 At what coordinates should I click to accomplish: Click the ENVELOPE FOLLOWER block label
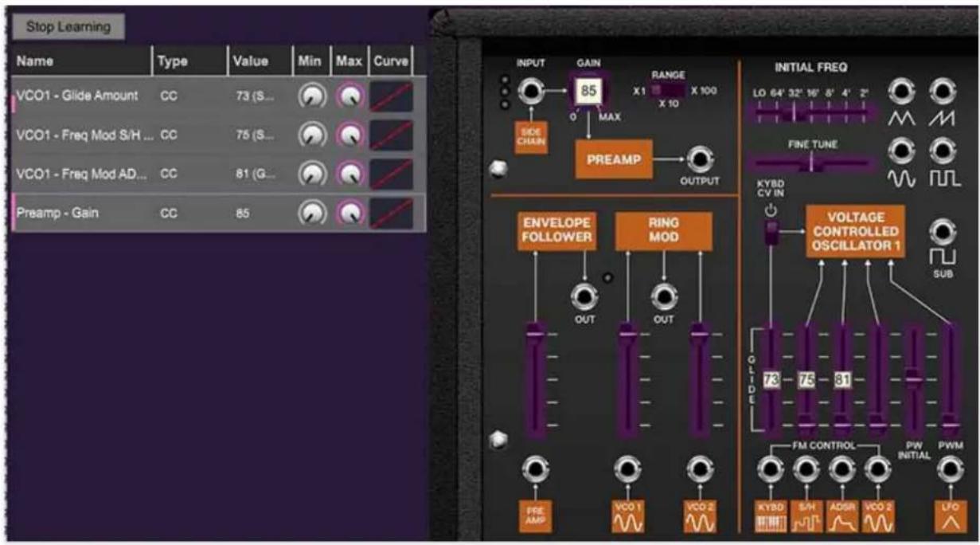click(556, 231)
